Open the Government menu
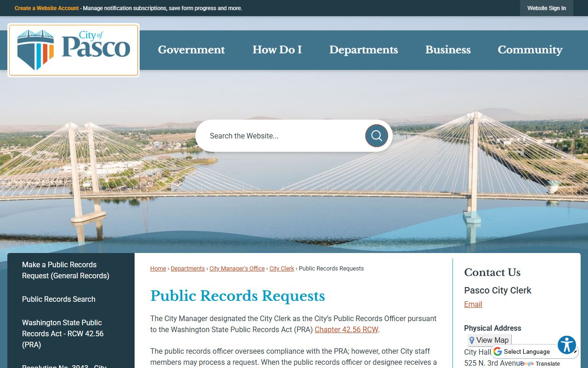Screen dimensions: 588x368 tap(191, 50)
